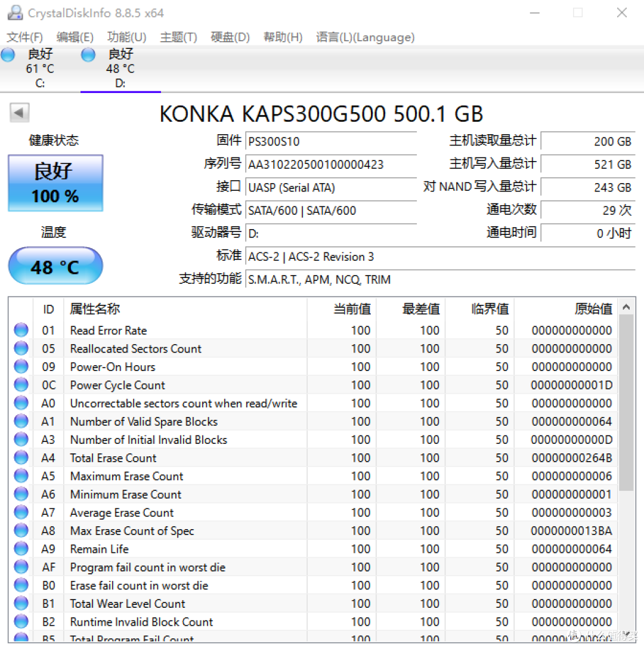This screenshot has width=644, height=649.
Task: Click the 原始值 column header
Action: click(566, 309)
